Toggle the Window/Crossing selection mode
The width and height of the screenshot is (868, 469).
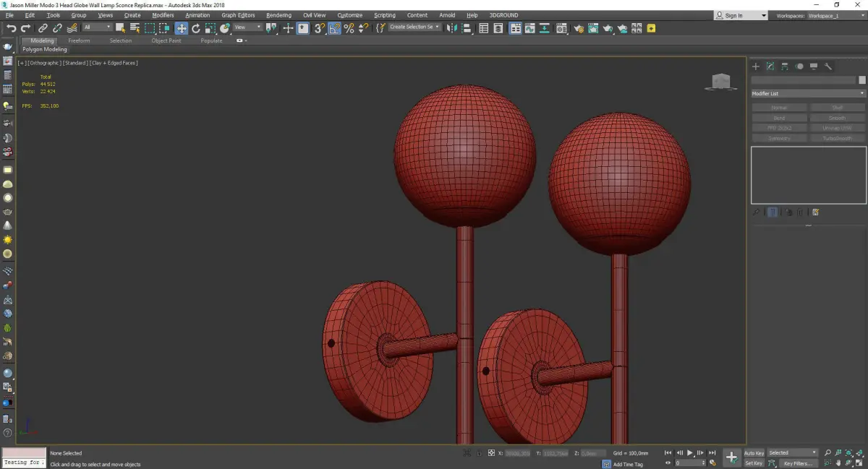(x=164, y=28)
